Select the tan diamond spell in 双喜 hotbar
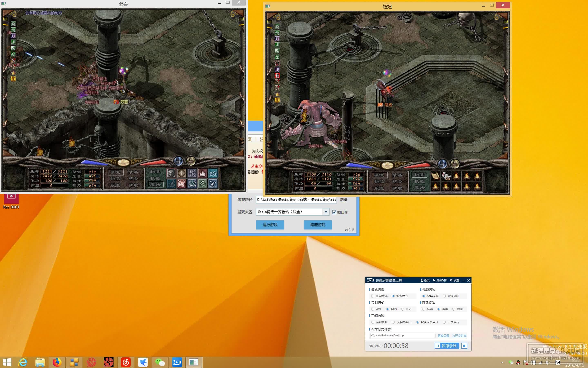Viewport: 588px width, 368px height. (x=182, y=173)
